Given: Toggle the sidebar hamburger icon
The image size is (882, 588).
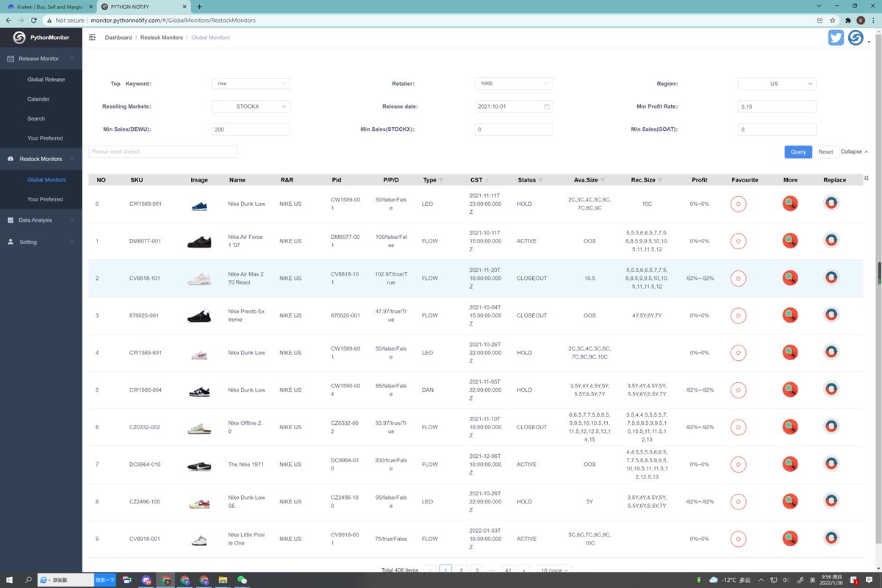Looking at the screenshot, I should click(92, 37).
